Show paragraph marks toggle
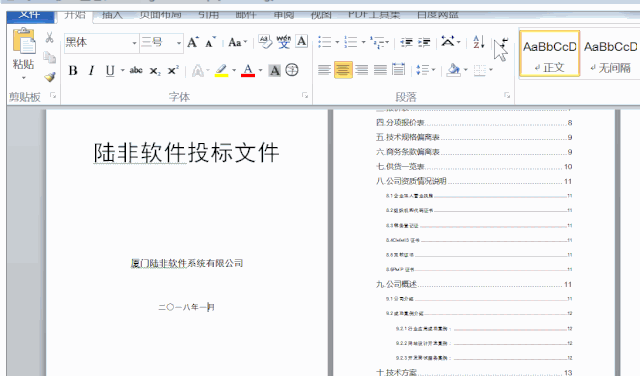Screen dimensions: 640x376 point(504,41)
